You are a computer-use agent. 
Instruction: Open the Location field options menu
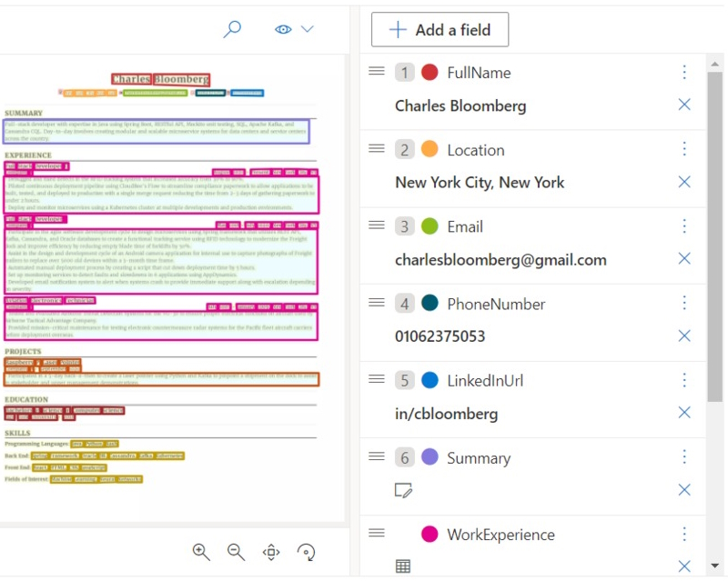tap(684, 150)
